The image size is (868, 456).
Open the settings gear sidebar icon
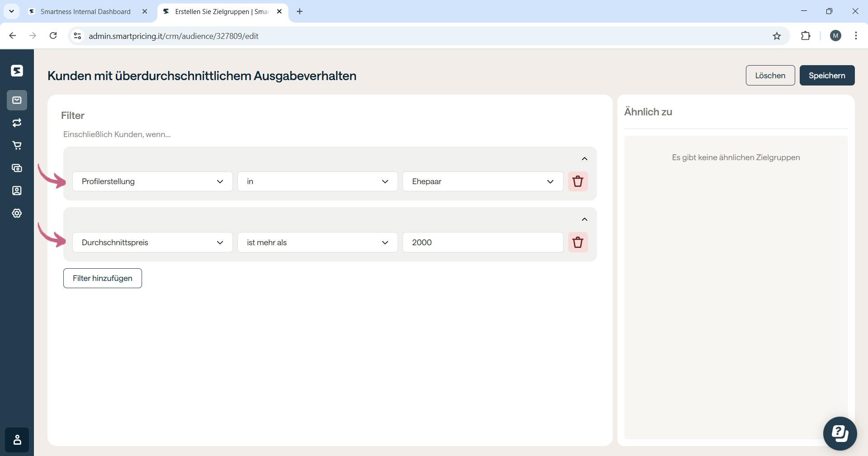tap(17, 213)
